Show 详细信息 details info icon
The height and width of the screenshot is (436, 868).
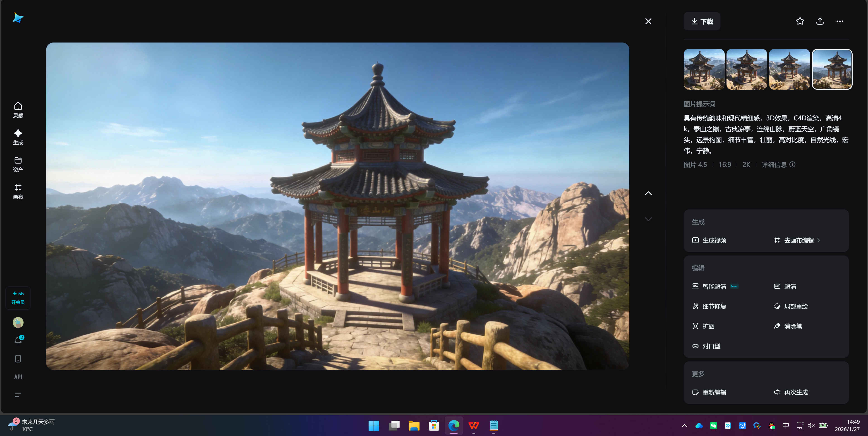click(792, 164)
